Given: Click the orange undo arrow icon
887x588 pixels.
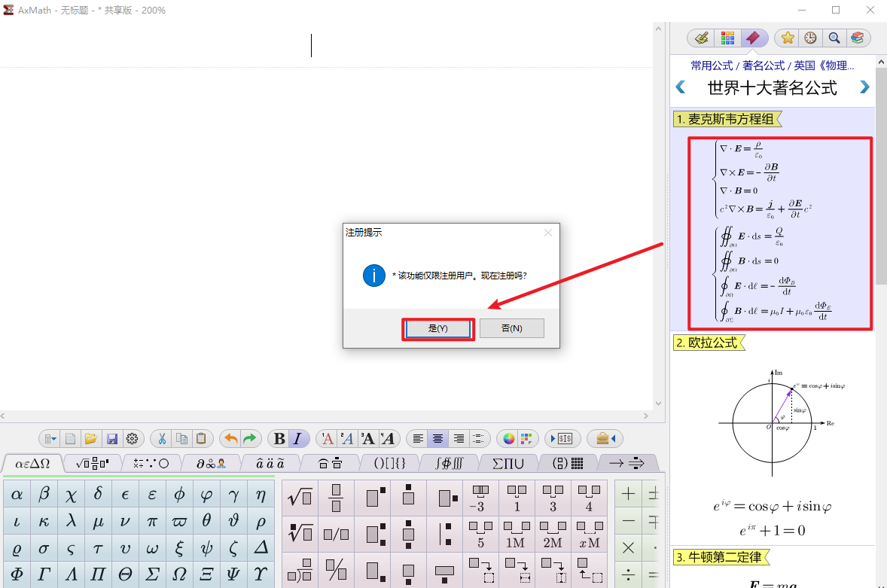Looking at the screenshot, I should (231, 438).
